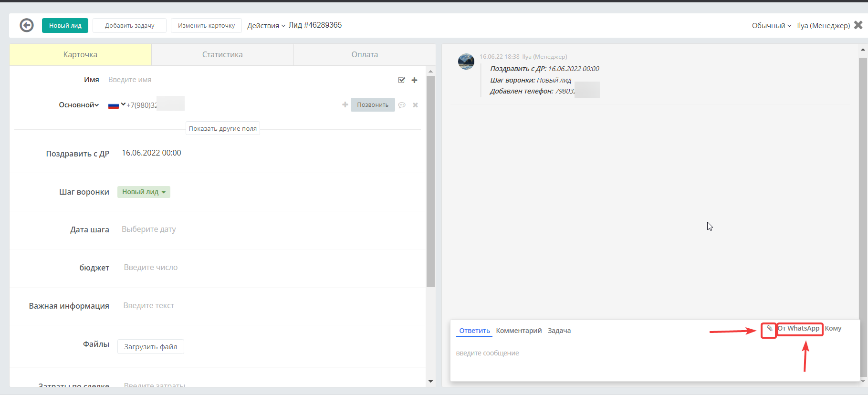Open the Обычный mode dropdown

pyautogui.click(x=772, y=25)
